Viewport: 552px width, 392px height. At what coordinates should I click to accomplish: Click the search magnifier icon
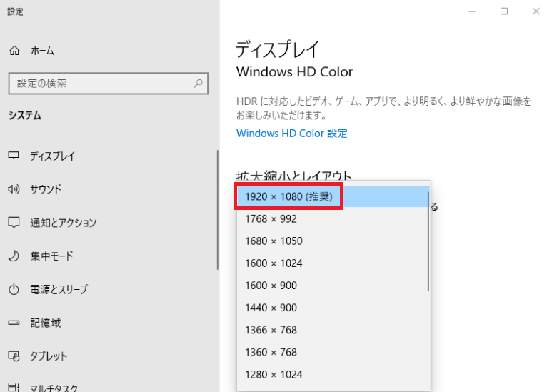point(199,84)
